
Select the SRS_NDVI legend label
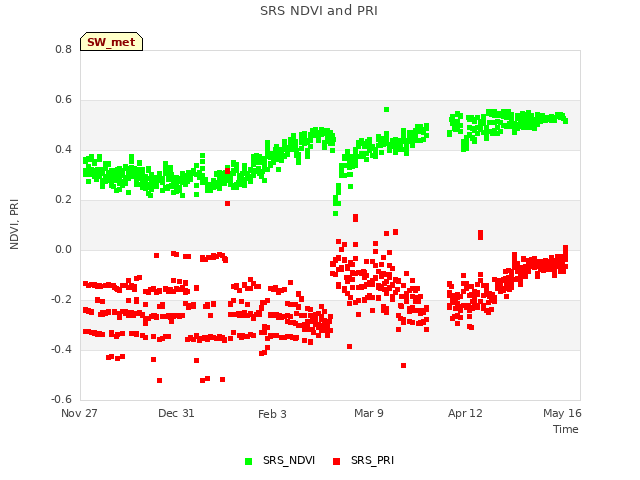(289, 460)
